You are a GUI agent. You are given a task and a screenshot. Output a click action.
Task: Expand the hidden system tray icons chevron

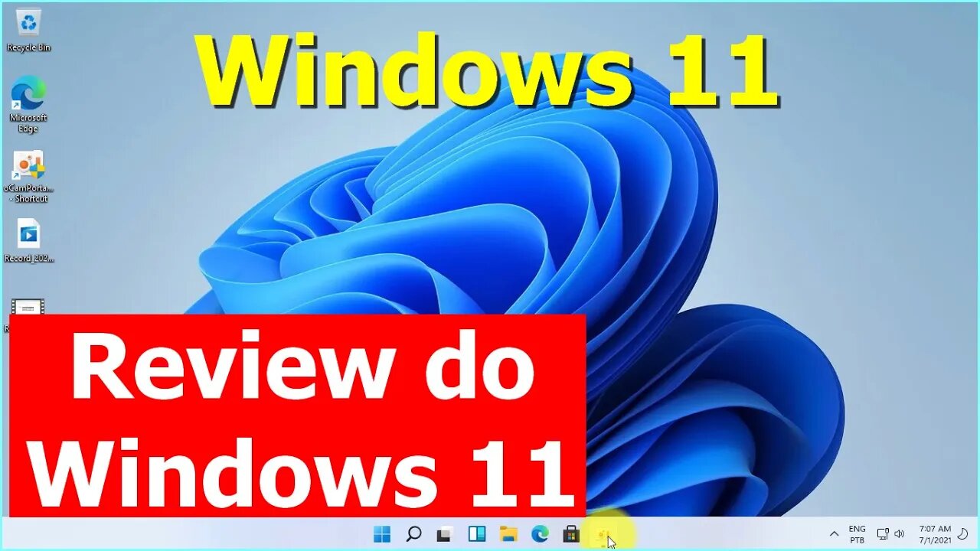[835, 534]
